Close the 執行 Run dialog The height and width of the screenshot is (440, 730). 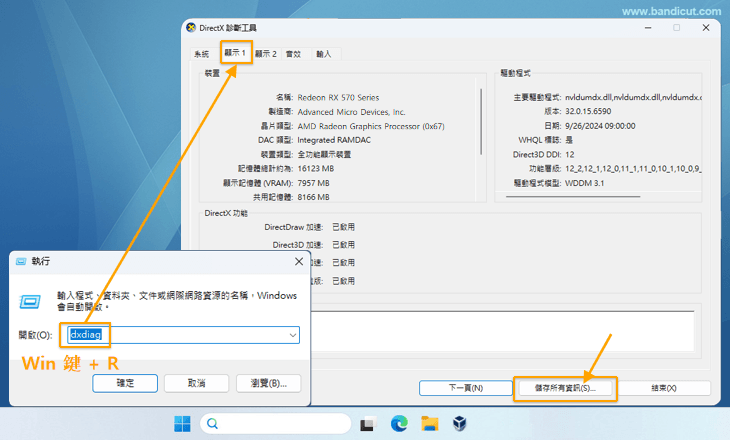(x=299, y=262)
